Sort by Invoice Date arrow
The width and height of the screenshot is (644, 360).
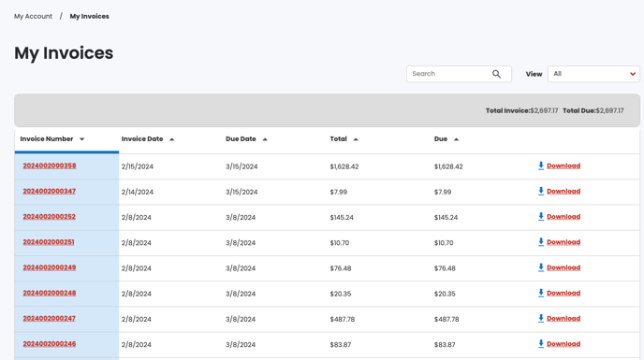tap(171, 139)
